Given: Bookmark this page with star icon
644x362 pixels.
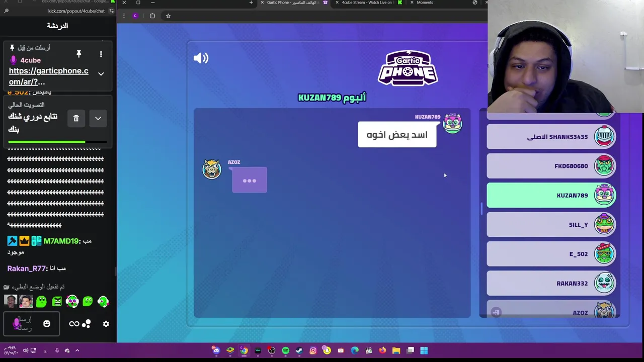Looking at the screenshot, I should tap(168, 16).
